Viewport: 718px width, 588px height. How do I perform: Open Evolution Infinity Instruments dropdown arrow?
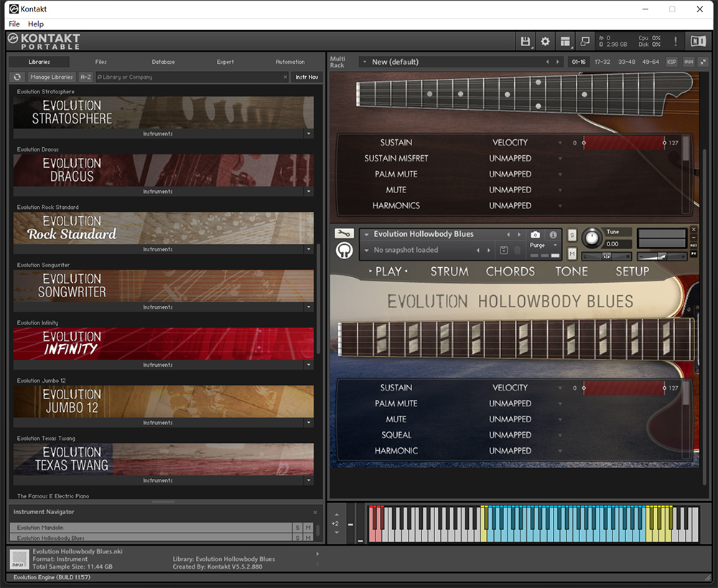pyautogui.click(x=309, y=365)
